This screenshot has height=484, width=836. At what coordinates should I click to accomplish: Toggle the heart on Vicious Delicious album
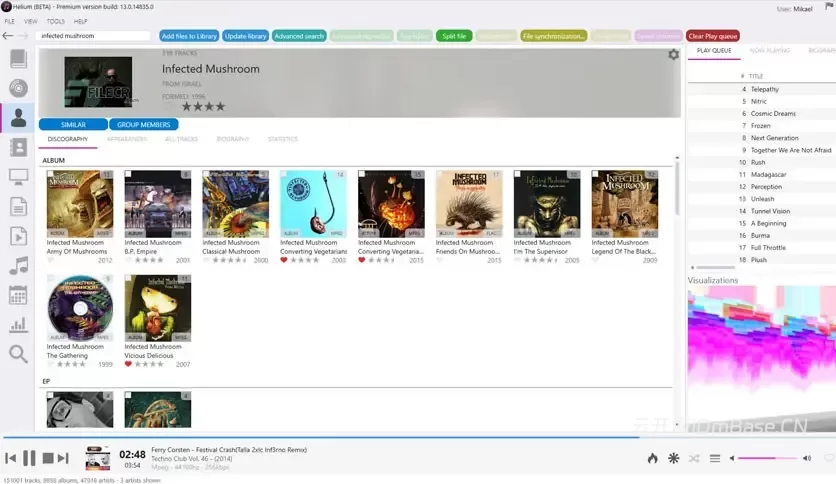tap(128, 364)
